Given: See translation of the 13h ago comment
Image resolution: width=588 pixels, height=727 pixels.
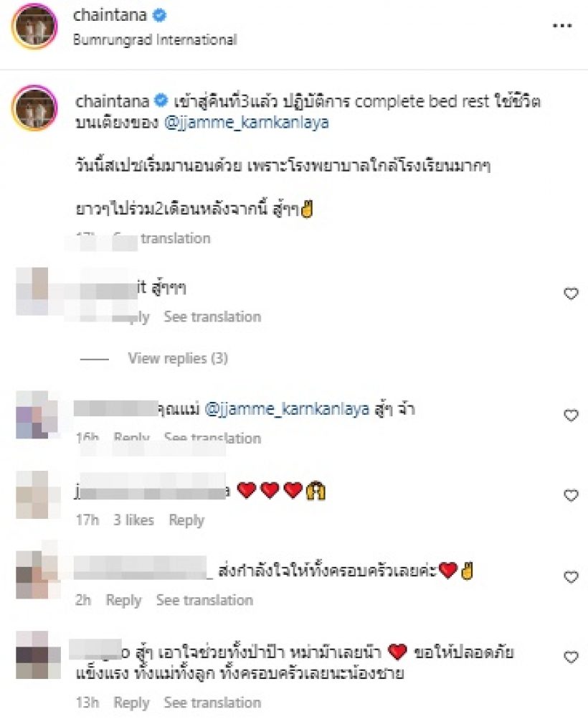Looking at the screenshot, I should 212,703.
